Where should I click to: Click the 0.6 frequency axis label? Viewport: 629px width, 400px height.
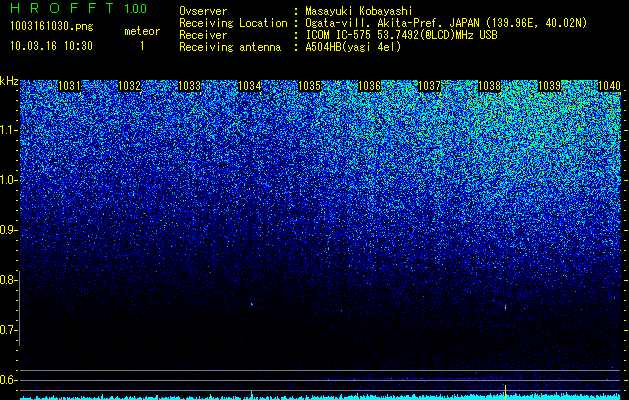click(8, 380)
